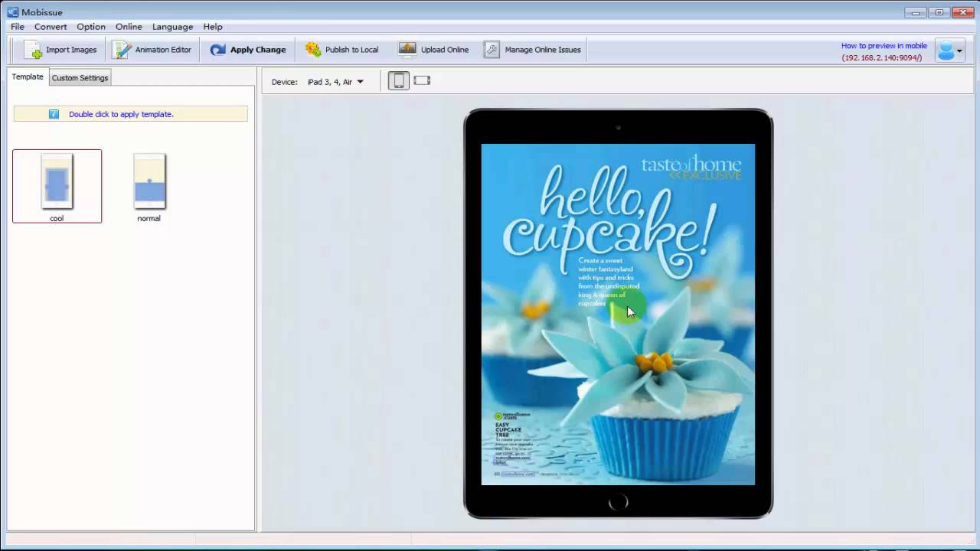Open the Online menu
This screenshot has width=980, height=551.
click(129, 27)
